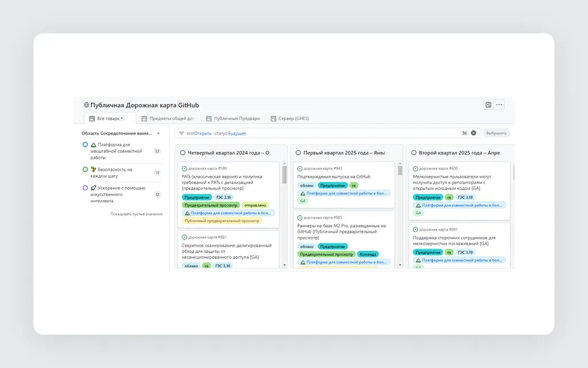Screen dimensions: 588x368
Task: Click the «ГЭС 3.19» label on card #600
Action: (x=465, y=197)
